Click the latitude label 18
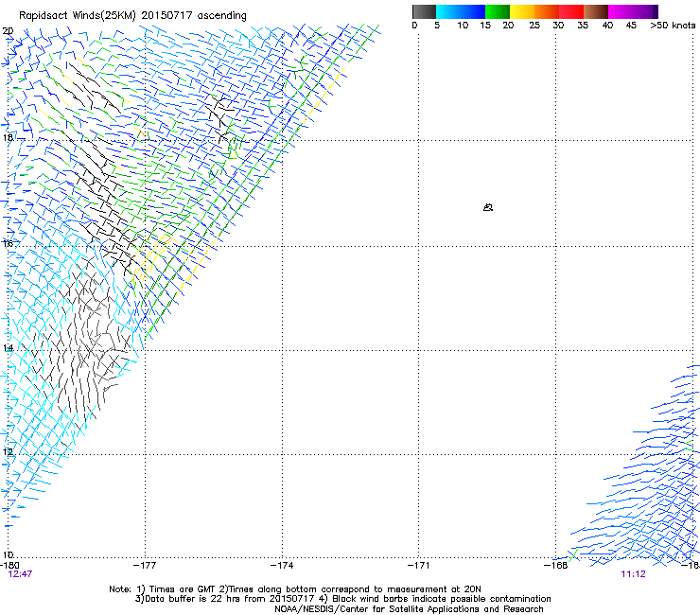700x615 pixels. [x=8, y=137]
